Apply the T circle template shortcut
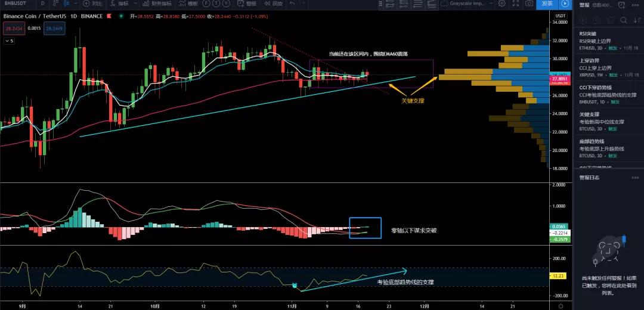644x310 pixels. coord(216,4)
